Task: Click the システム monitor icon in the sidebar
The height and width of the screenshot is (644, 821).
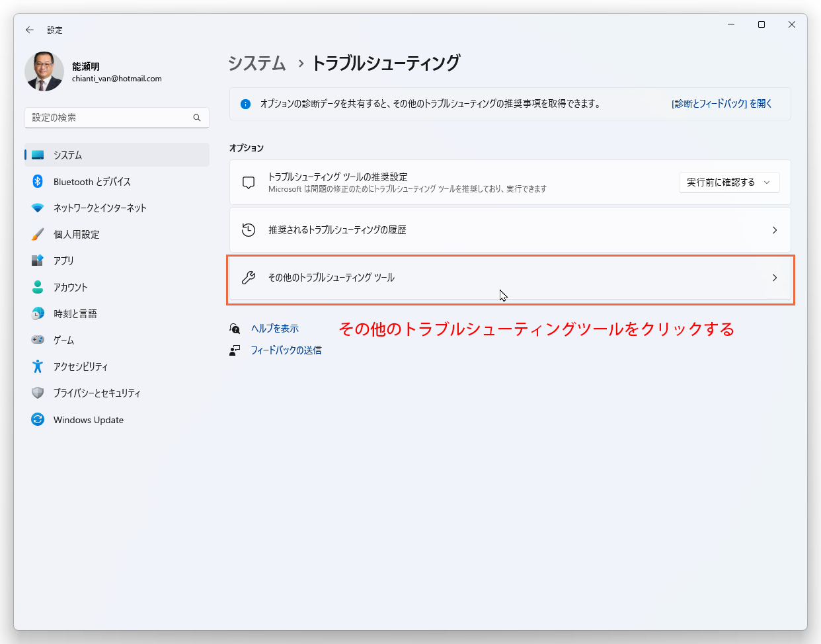Action: (x=38, y=155)
